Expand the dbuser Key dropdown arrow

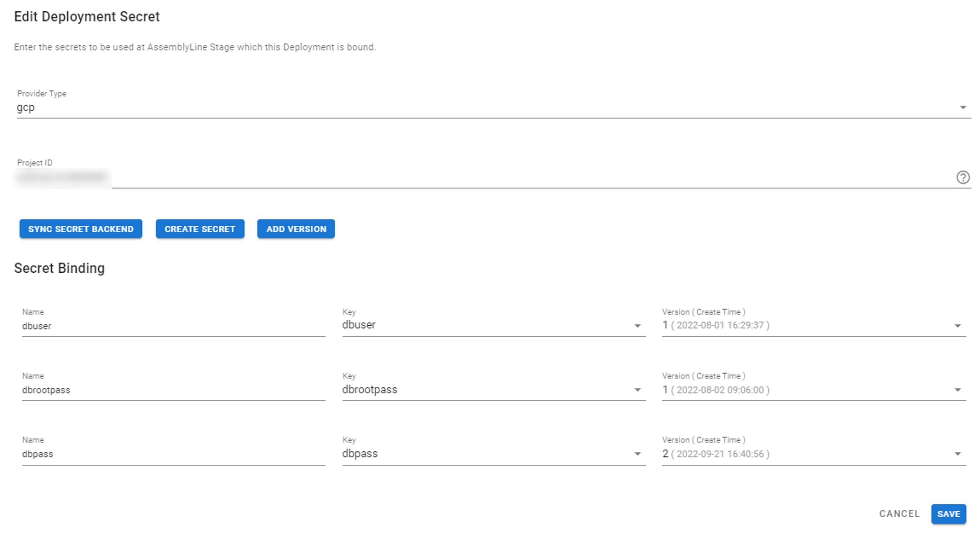click(637, 326)
